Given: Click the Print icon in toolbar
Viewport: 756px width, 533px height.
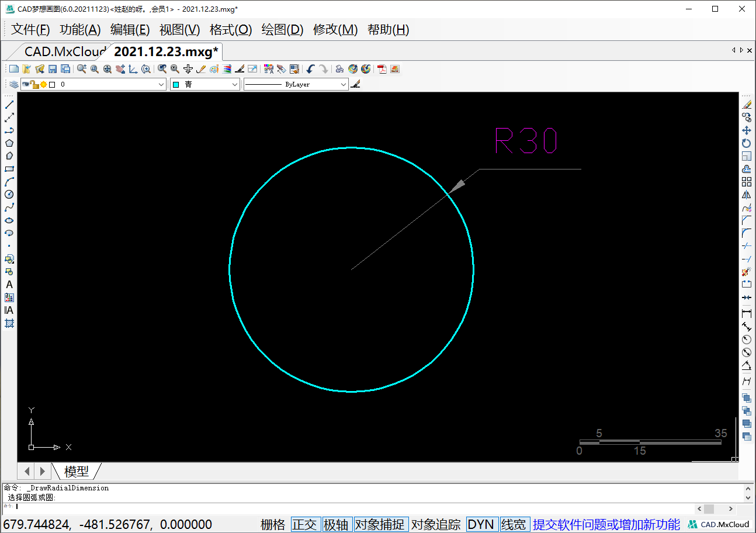Looking at the screenshot, I should [x=339, y=69].
